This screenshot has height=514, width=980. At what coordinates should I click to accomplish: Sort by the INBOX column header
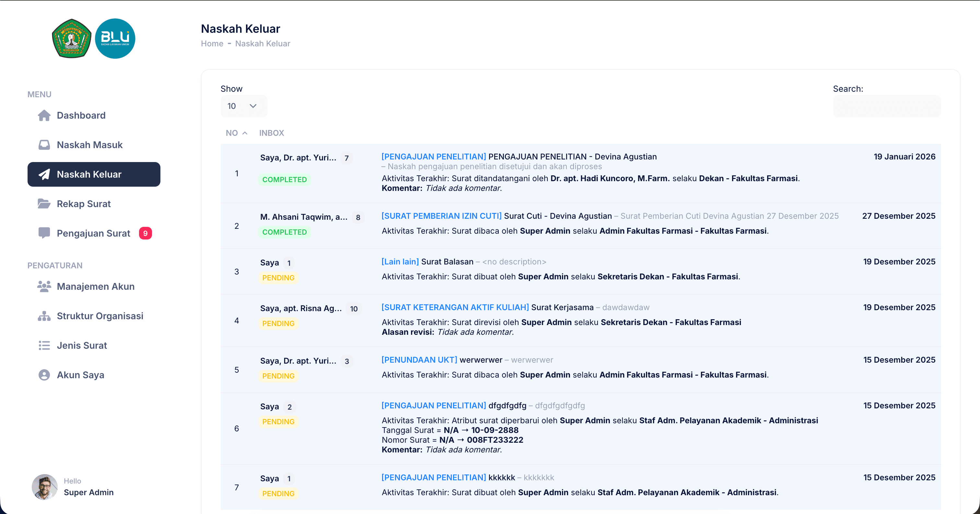(272, 133)
